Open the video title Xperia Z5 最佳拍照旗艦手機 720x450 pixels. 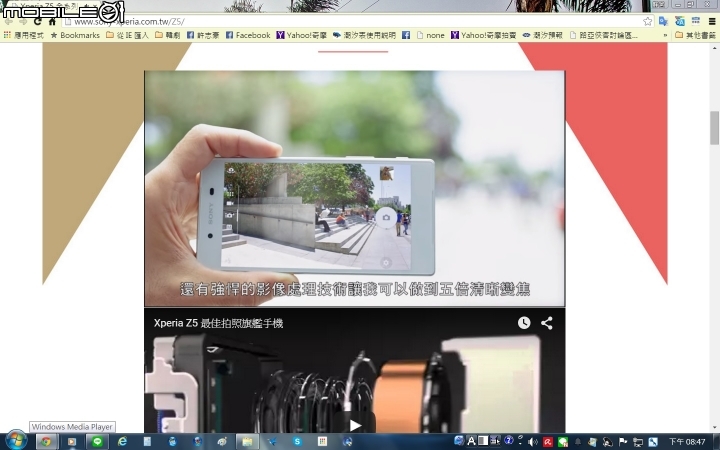coord(218,323)
